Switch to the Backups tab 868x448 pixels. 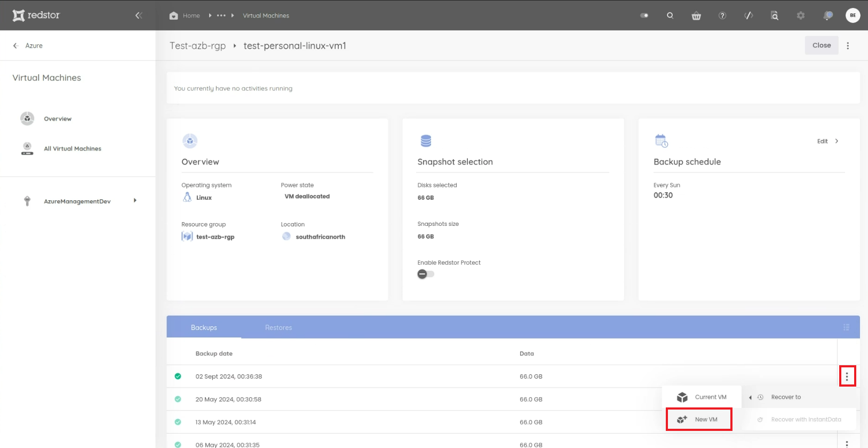[x=204, y=327]
